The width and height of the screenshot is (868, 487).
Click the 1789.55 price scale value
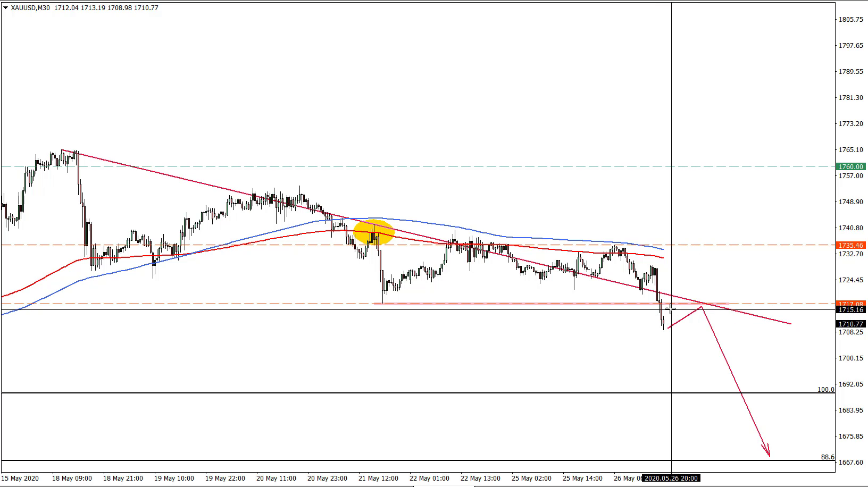tap(850, 72)
